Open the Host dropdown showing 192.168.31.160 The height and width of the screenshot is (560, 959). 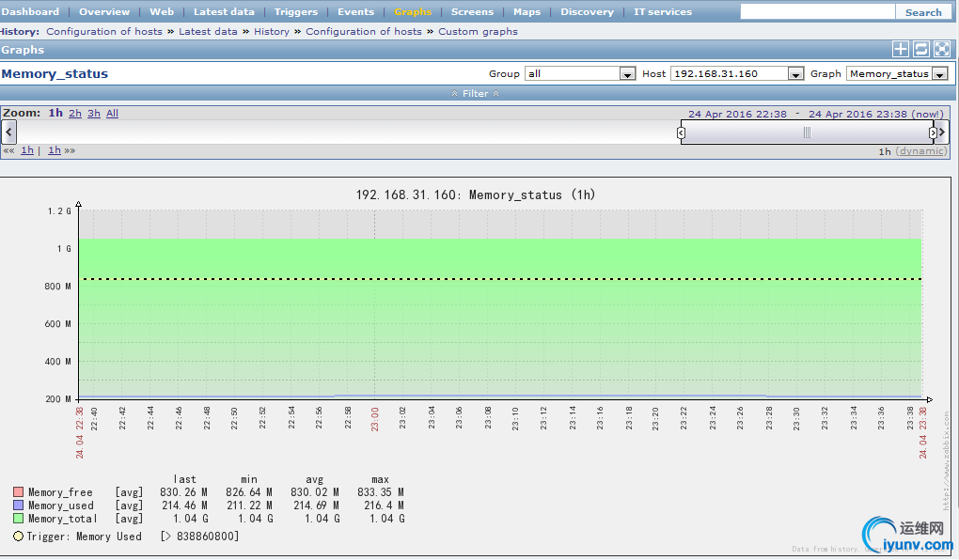pyautogui.click(x=795, y=74)
